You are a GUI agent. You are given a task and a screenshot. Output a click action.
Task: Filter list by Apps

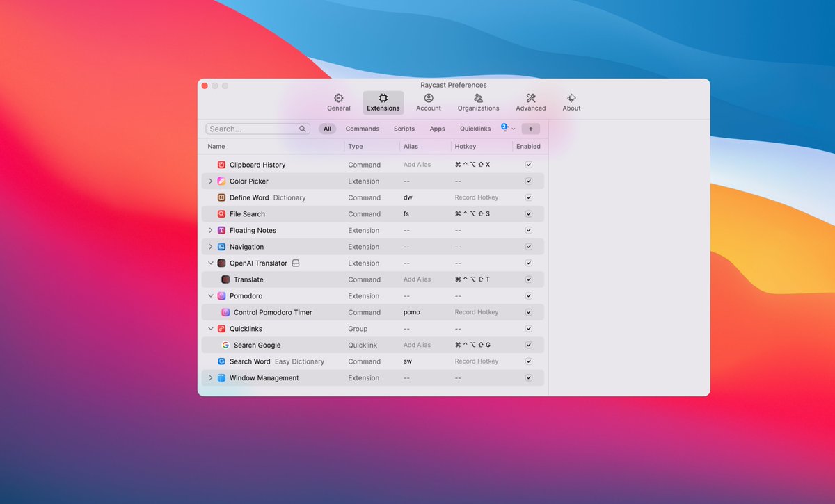[437, 129]
